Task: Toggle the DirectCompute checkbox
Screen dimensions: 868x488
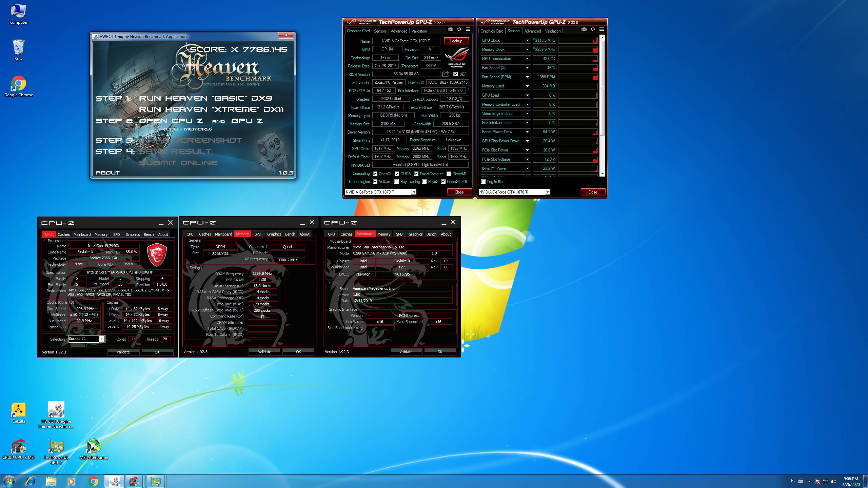Action: pyautogui.click(x=416, y=174)
